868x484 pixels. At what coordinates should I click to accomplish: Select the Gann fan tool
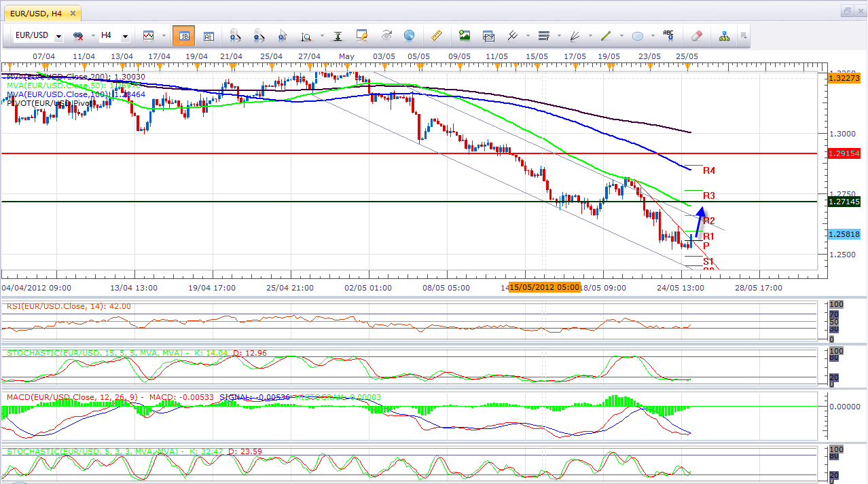pyautogui.click(x=575, y=35)
